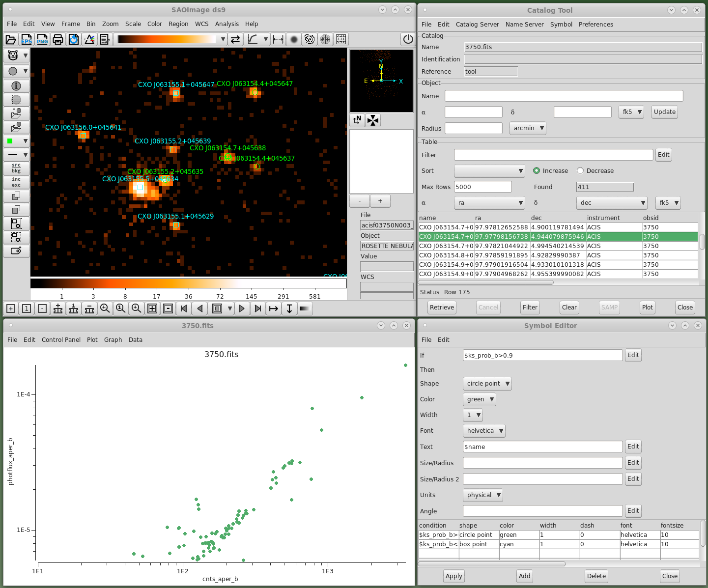Open the Units physical dropdown
The height and width of the screenshot is (588, 708).
pyautogui.click(x=483, y=495)
